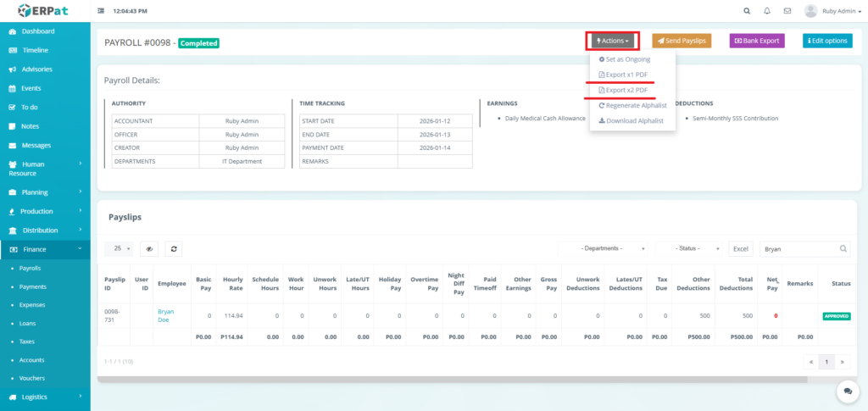The height and width of the screenshot is (411, 868).
Task: Open the notifications bell icon
Action: point(767,11)
